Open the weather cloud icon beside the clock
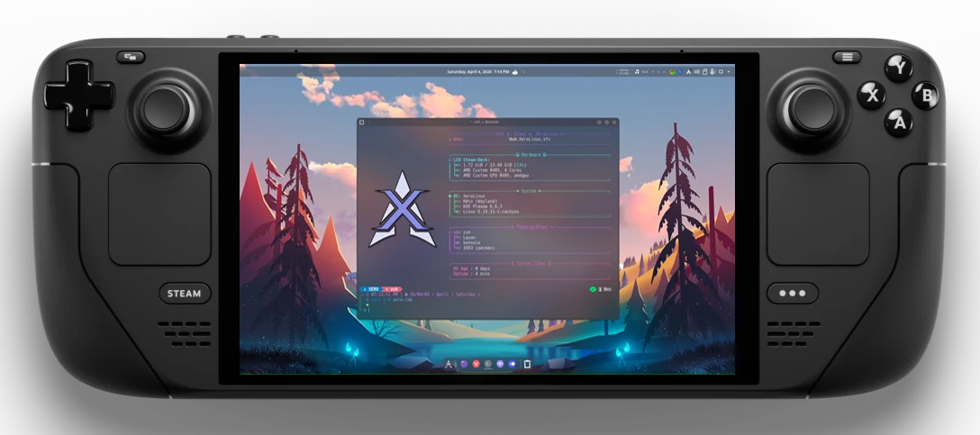 pyautogui.click(x=515, y=72)
